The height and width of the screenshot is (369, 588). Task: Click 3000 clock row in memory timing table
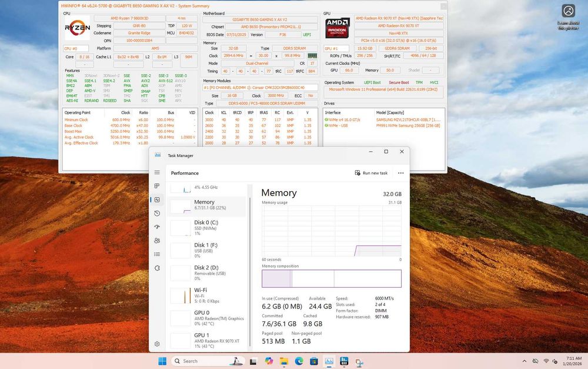click(x=260, y=119)
